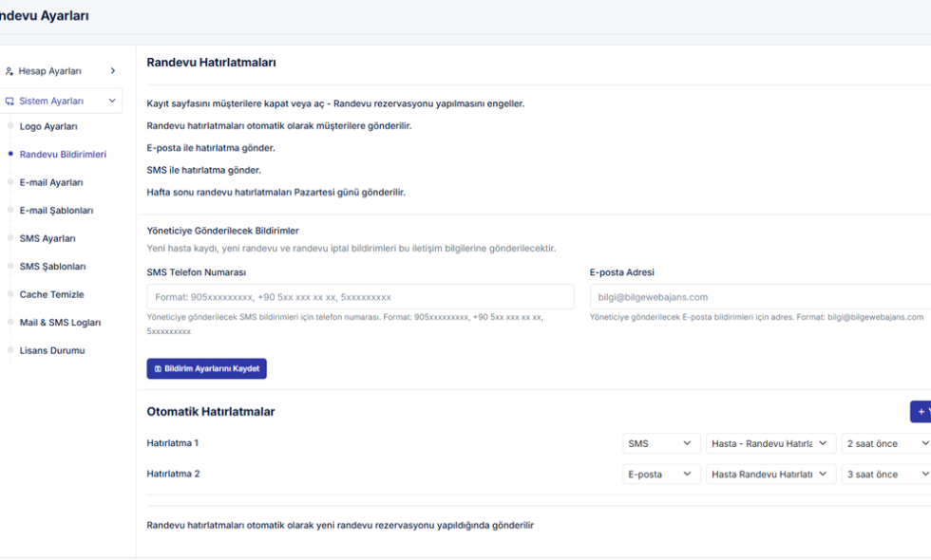Open Hatırlatma 1 template dropdown
The height and width of the screenshot is (560, 931).
[x=770, y=443]
